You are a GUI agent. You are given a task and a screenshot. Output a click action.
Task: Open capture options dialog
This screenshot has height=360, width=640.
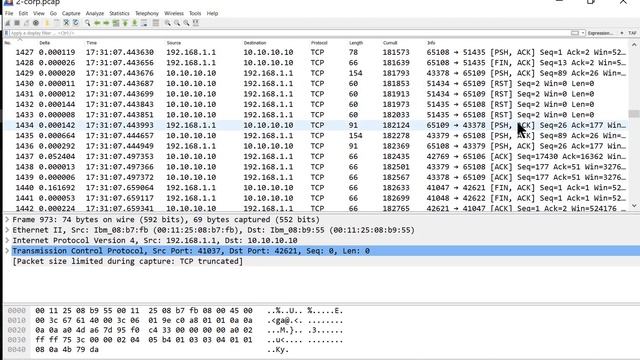point(36,23)
